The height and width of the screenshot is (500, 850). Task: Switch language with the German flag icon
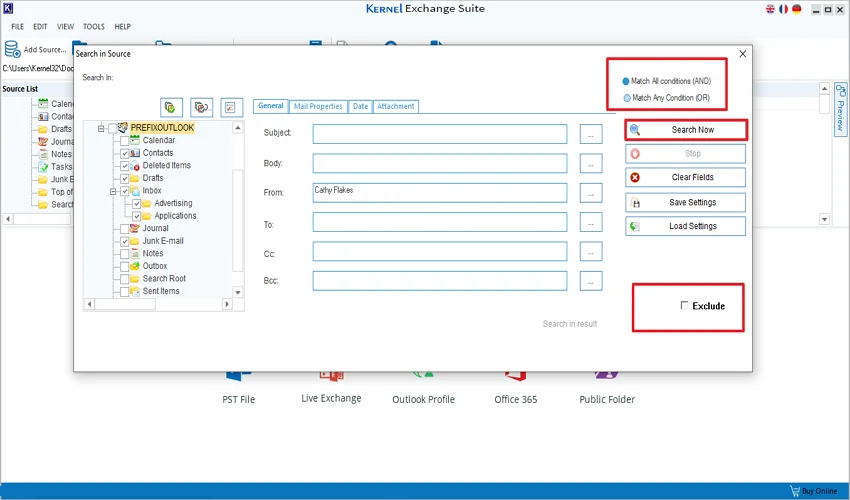tap(796, 9)
